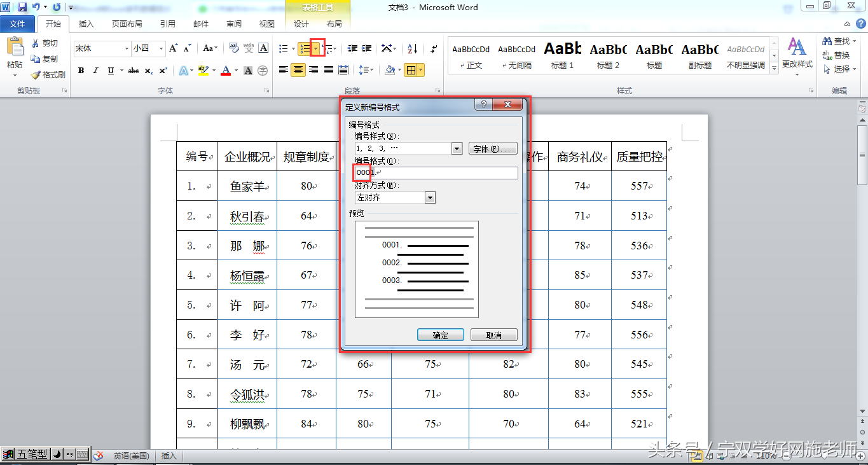The height and width of the screenshot is (465, 868).
Task: Expand the Styles gallery More arrow
Action: tap(775, 69)
